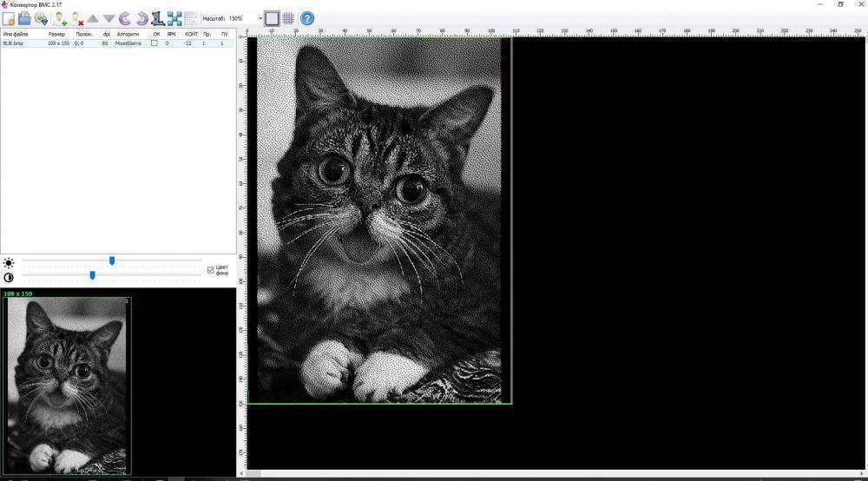Move the file up with the up triangle

point(92,18)
